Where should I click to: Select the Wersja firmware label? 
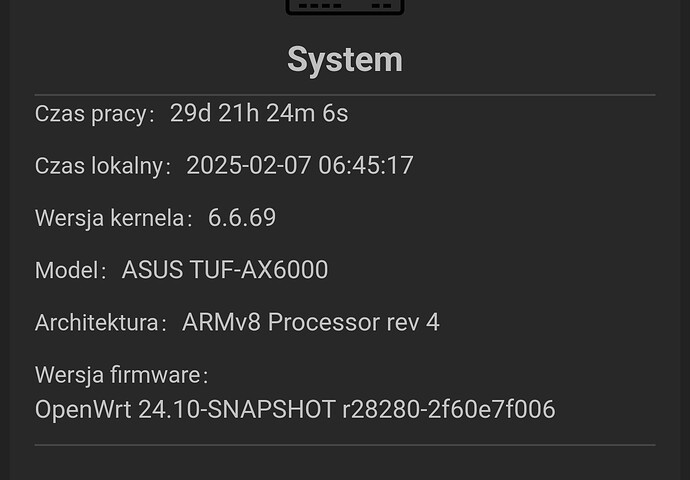point(121,375)
